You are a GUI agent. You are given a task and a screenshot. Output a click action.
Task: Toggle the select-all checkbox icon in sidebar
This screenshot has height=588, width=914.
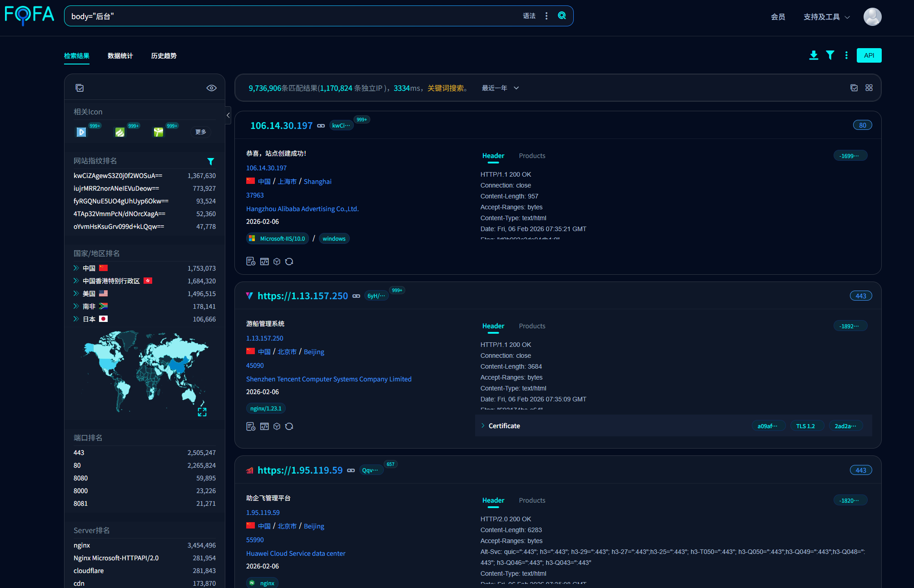[79, 88]
